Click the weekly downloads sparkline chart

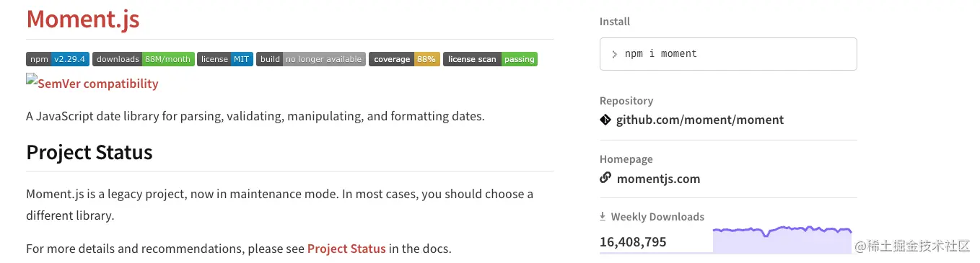(782, 240)
